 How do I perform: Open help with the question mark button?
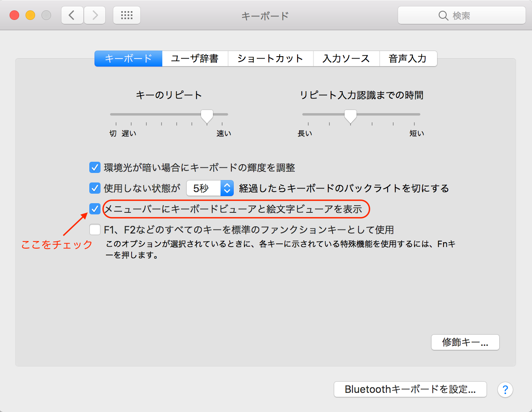pos(505,390)
